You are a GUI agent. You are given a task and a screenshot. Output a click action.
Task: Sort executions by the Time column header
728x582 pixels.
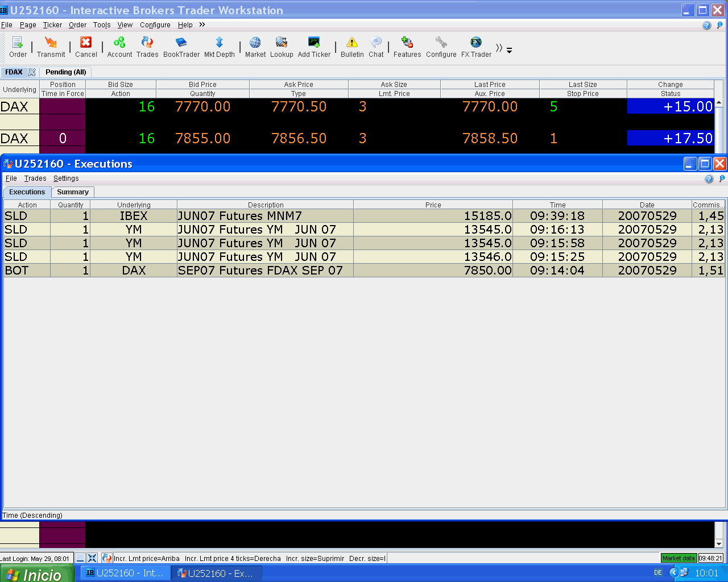(557, 205)
